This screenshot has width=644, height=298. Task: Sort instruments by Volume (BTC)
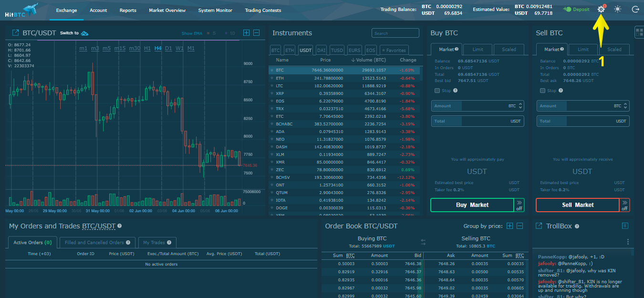[x=368, y=60]
